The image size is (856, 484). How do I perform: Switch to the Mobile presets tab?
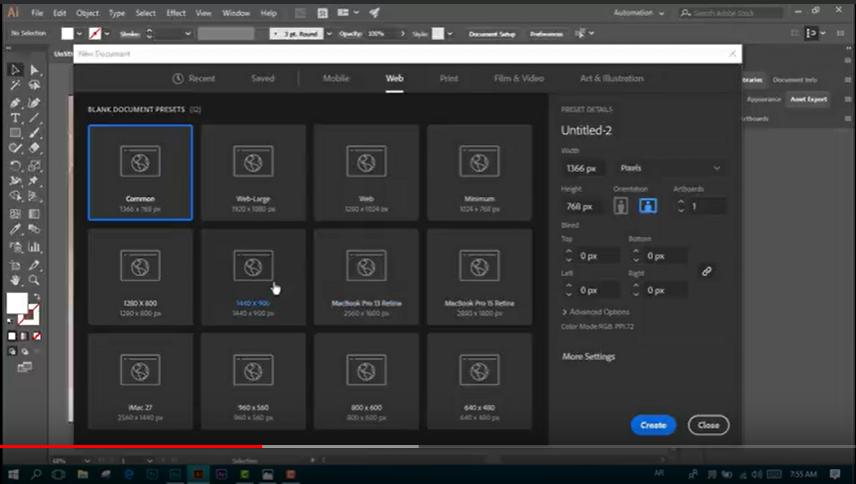336,78
